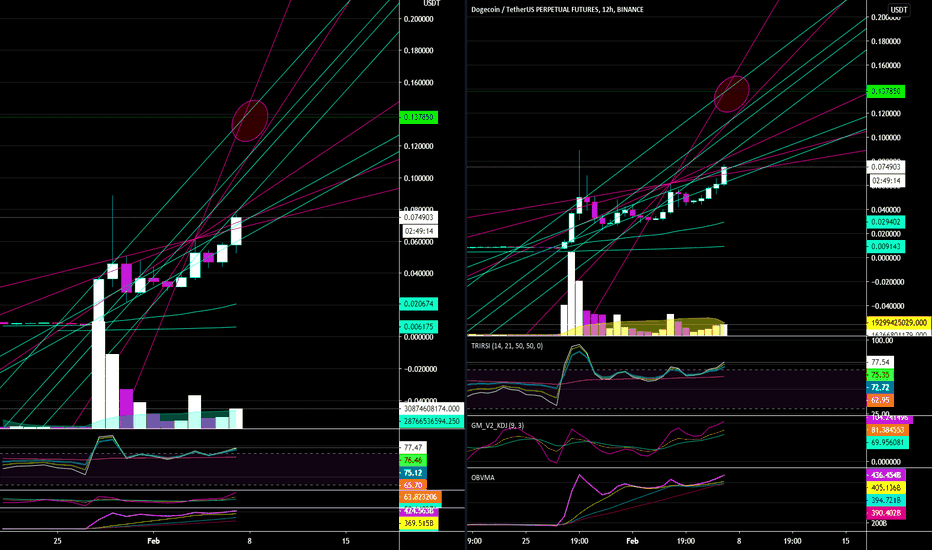932x550 pixels.
Task: Click the 9:00 time axis label
Action: 474,541
